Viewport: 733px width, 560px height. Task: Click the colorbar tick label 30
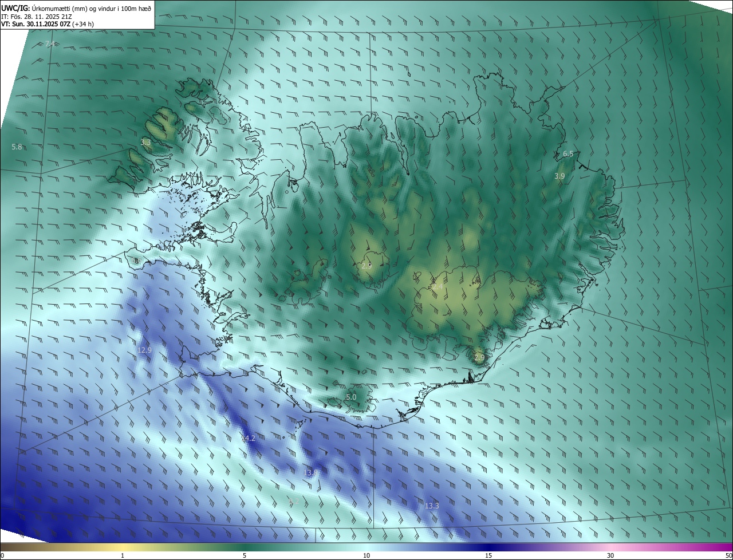(x=610, y=555)
